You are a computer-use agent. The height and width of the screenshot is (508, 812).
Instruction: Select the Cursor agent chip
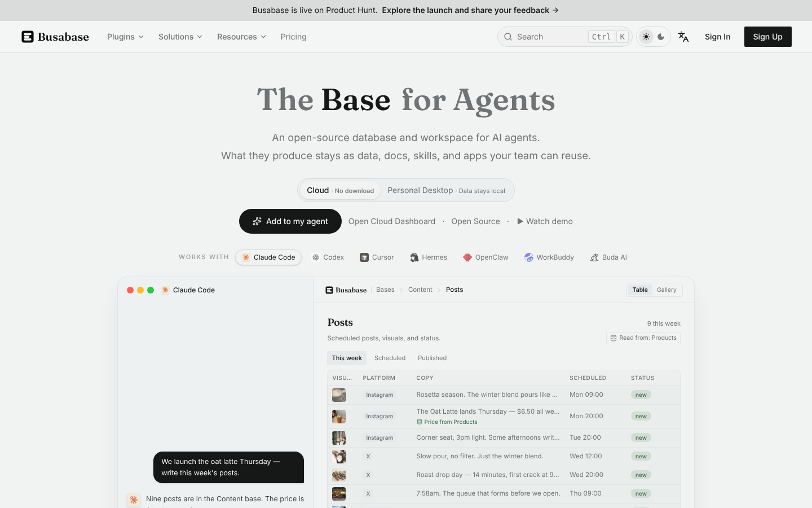click(377, 257)
